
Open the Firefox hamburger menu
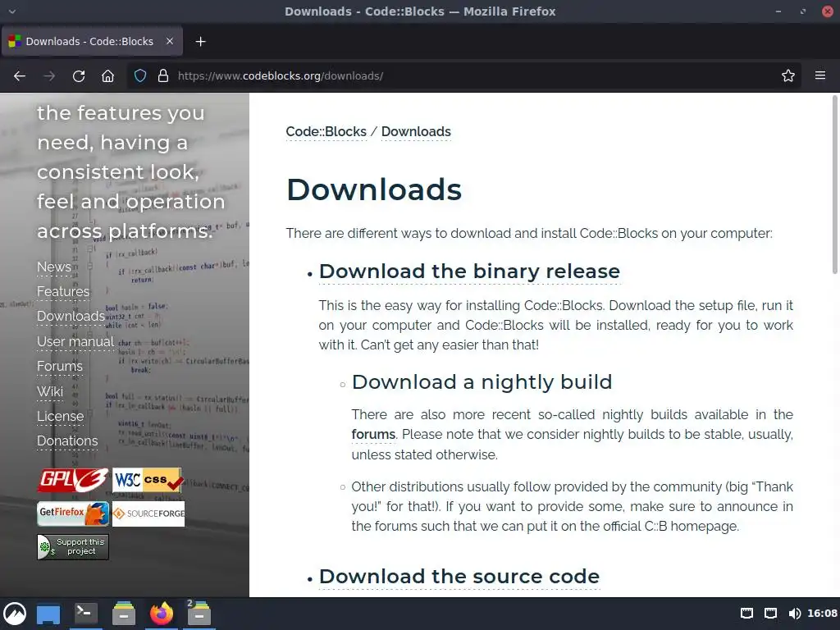[820, 75]
